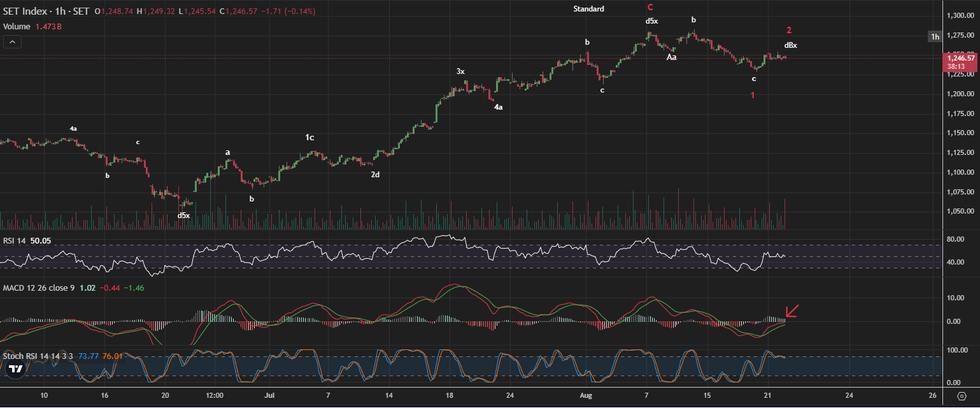Click the 1,050.00 price axis label
Image resolution: width=980 pixels, height=408 pixels.
pyautogui.click(x=960, y=211)
